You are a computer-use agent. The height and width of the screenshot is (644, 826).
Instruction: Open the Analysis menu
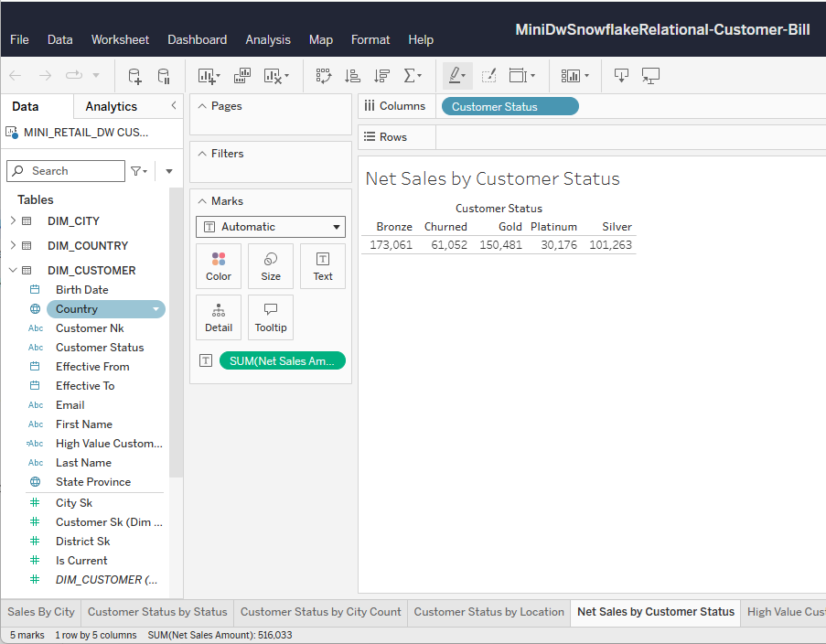(x=268, y=39)
